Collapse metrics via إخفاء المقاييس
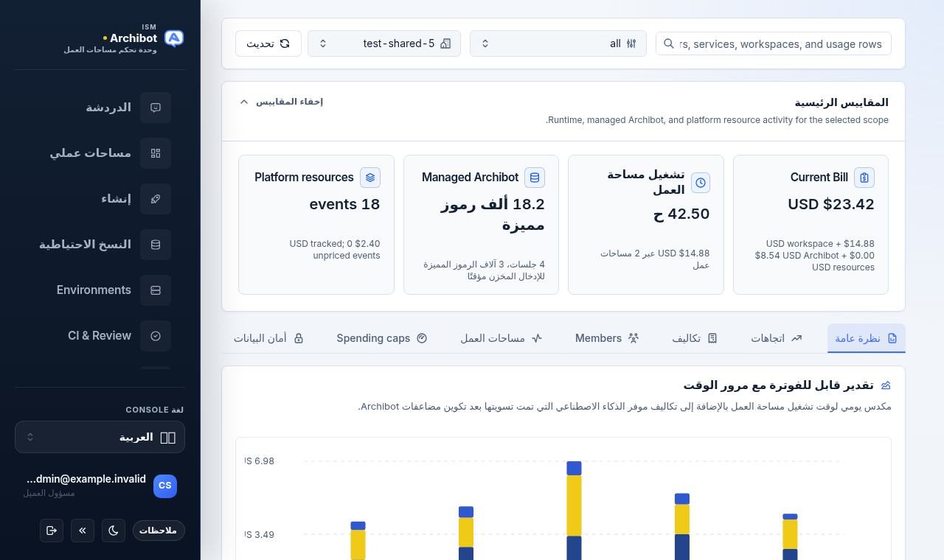The height and width of the screenshot is (560, 944). click(x=281, y=102)
